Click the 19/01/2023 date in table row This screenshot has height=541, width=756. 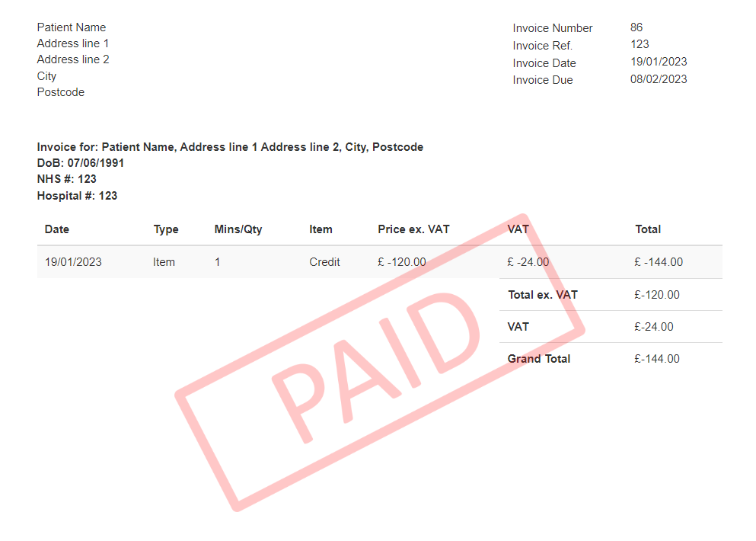click(x=73, y=262)
